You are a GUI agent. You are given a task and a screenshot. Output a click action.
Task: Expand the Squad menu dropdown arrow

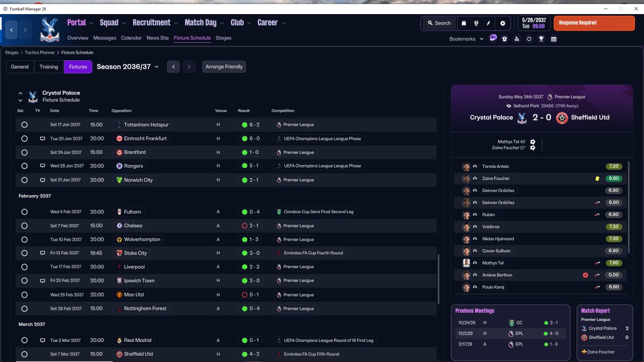point(124,23)
